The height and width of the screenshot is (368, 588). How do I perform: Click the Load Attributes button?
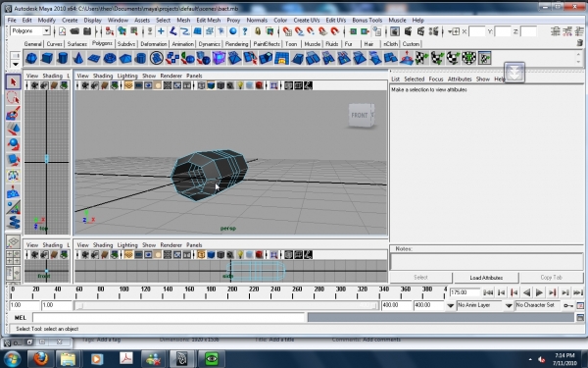click(486, 278)
